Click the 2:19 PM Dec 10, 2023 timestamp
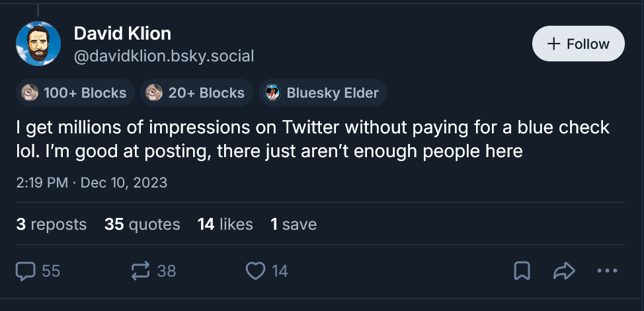 coord(91,183)
